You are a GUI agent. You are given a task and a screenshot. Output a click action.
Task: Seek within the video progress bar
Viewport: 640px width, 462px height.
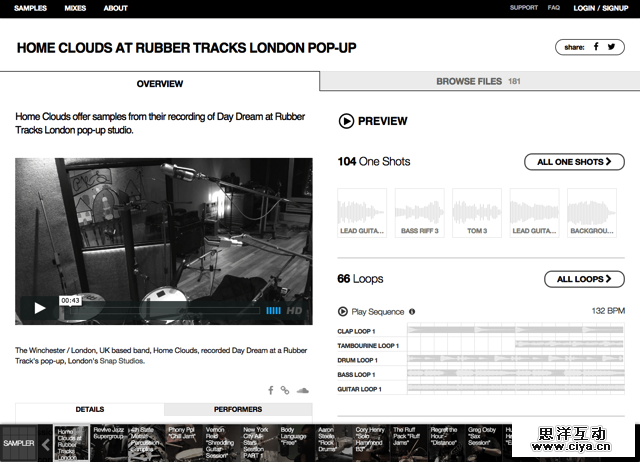(162, 311)
